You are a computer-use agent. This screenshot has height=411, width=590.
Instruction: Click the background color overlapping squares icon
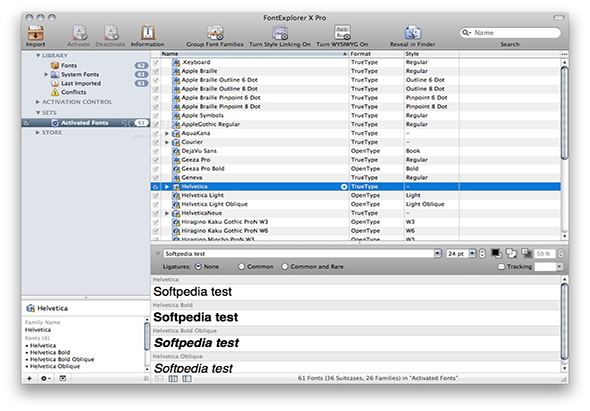click(511, 254)
